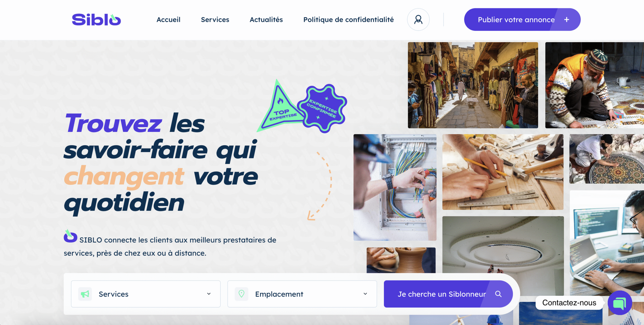Viewport: 644px width, 325px height.
Task: Click Je cherche un Siblonneur button
Action: click(448, 294)
